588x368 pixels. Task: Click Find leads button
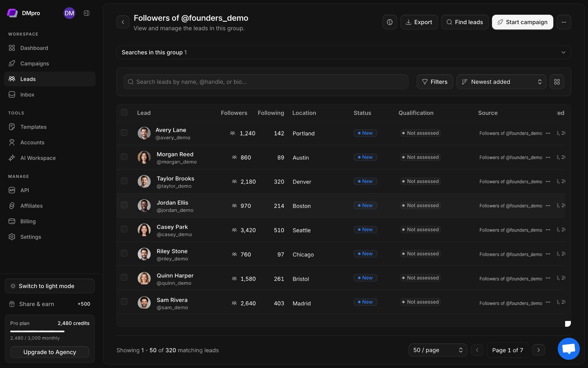click(x=464, y=22)
